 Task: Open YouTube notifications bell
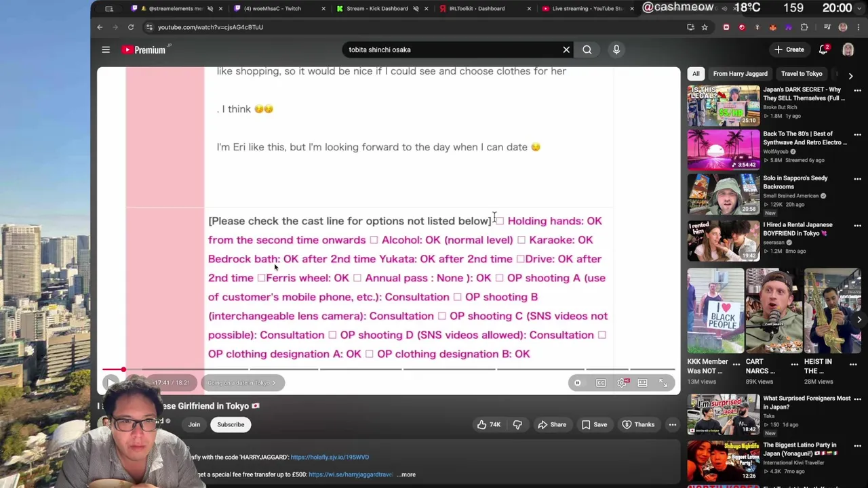pyautogui.click(x=823, y=49)
